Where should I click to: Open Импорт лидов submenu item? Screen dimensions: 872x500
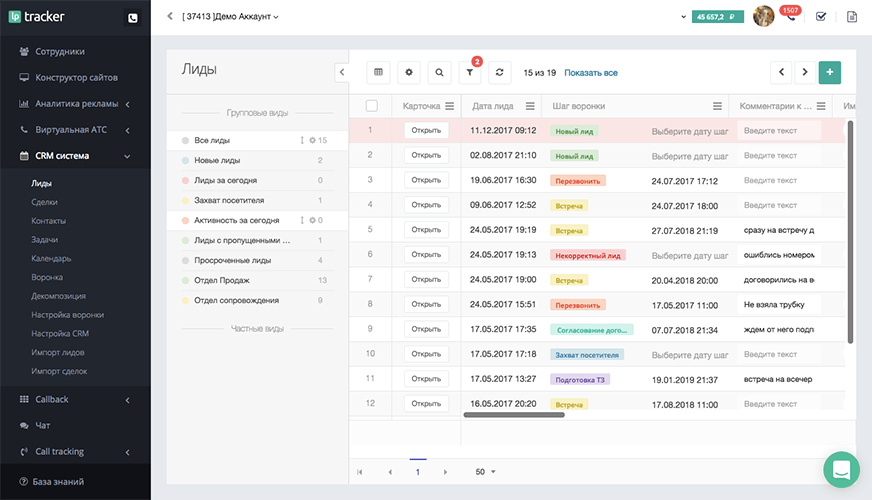[58, 352]
